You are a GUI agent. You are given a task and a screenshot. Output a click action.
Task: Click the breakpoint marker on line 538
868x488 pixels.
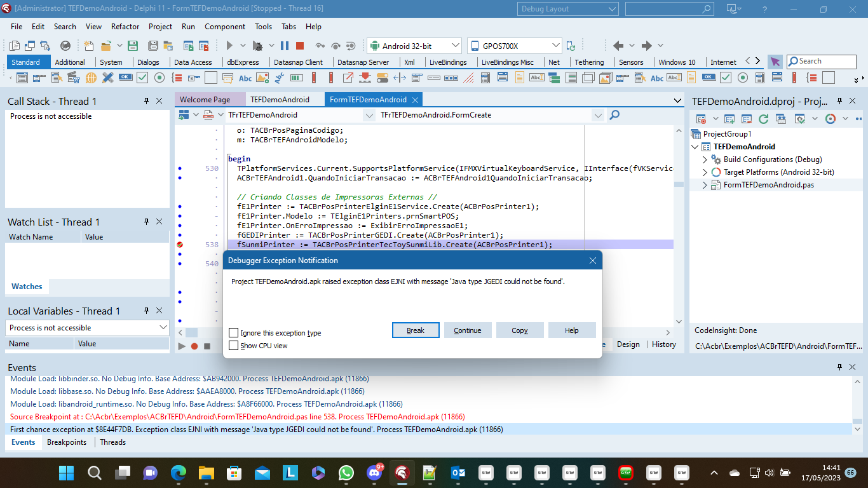[180, 245]
